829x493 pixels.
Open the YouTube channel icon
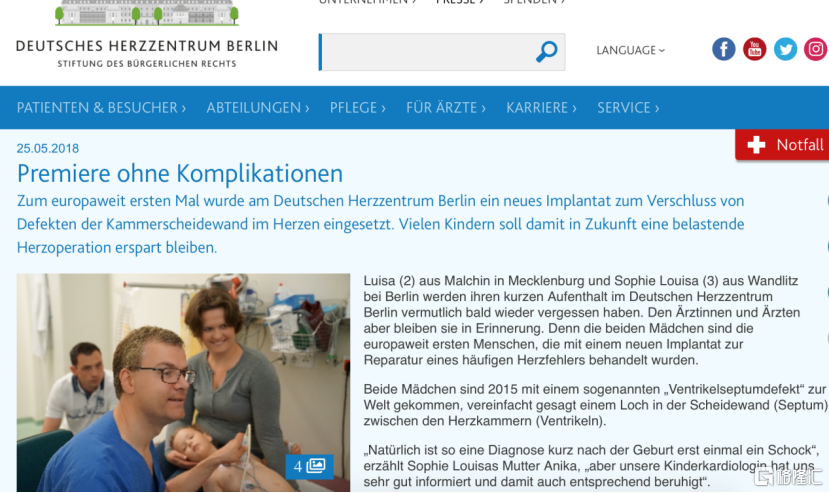click(754, 49)
